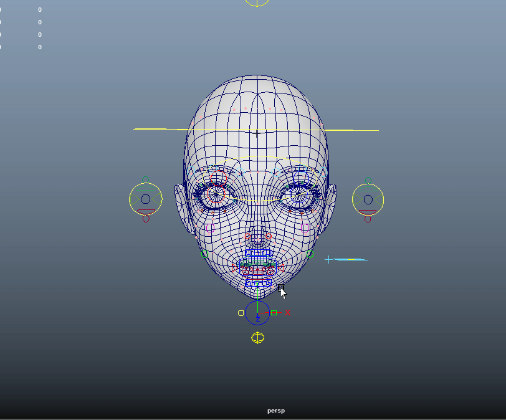Screen dimensions: 506x420
Task: Click the persp camera label
Action: click(276, 411)
